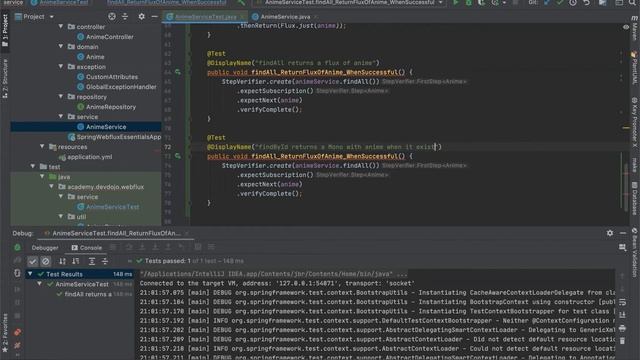Toggle mute breakpoints icon

coord(17,345)
